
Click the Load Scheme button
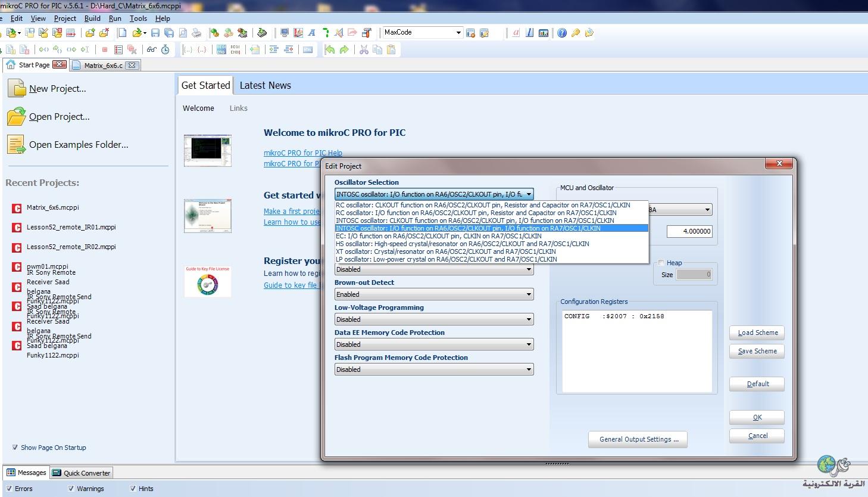click(757, 333)
